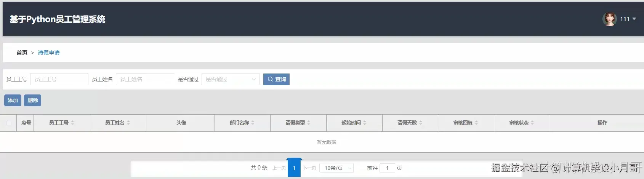Focus the 前往 page number input
Image resolution: width=644 pixels, height=179 pixels.
387,168
